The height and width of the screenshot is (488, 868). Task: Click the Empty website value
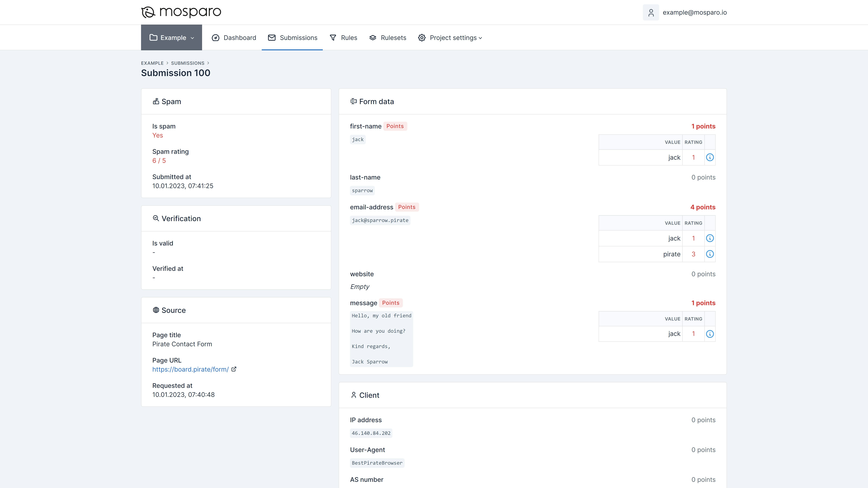360,287
